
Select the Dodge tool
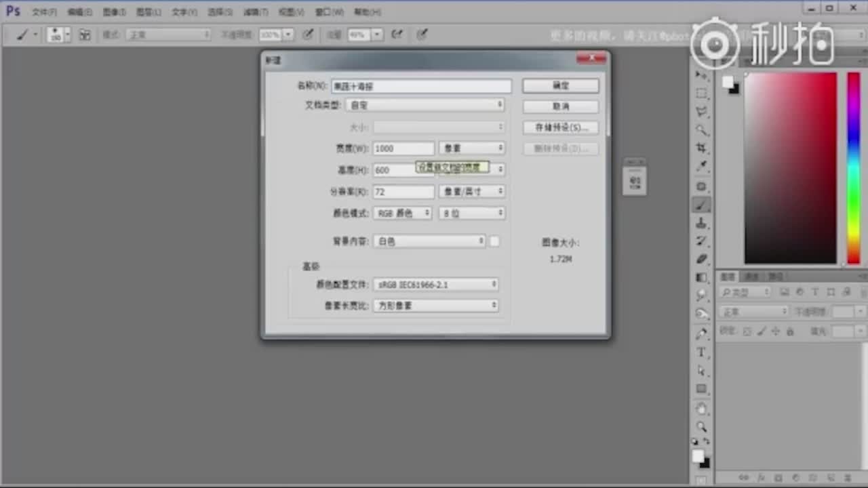[x=702, y=314]
